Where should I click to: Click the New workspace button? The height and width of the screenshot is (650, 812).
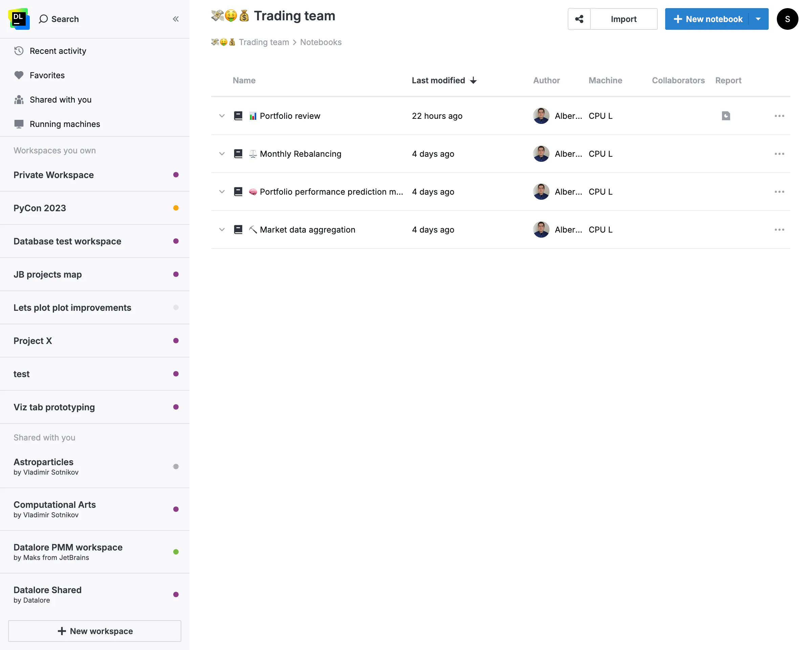(x=94, y=631)
